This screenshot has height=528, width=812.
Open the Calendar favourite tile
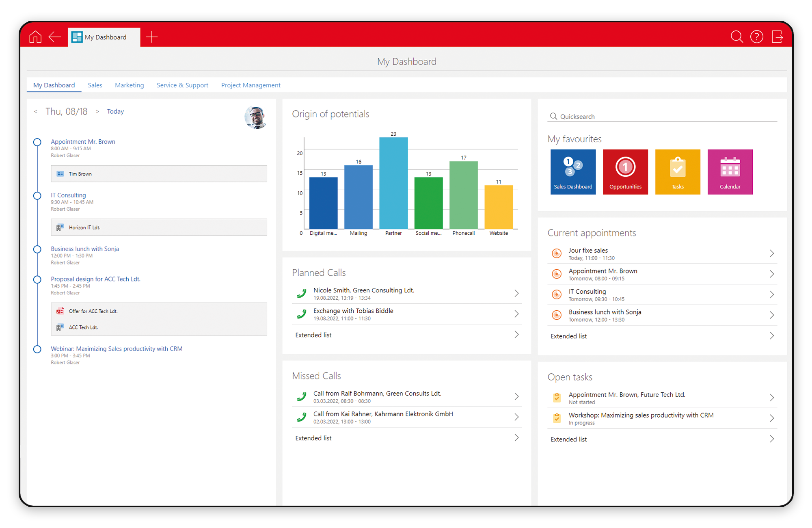[x=730, y=172]
